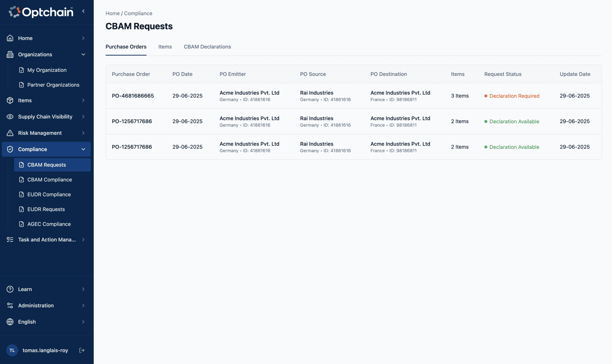
Task: Click the Supply Chain Visibility eye icon
Action: (10, 116)
